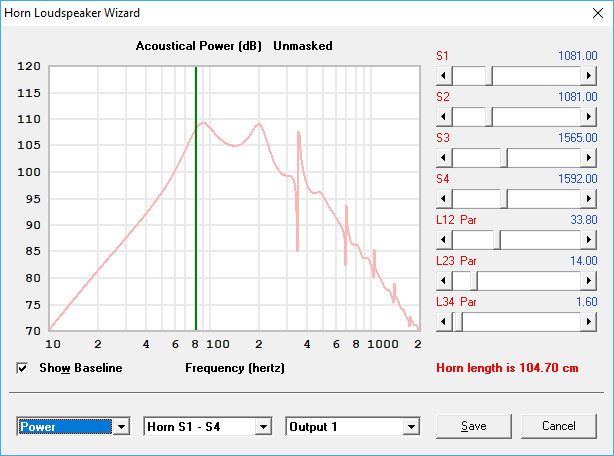Click the S1 slider thumb
This screenshot has width=614, height=456.
tap(489, 76)
